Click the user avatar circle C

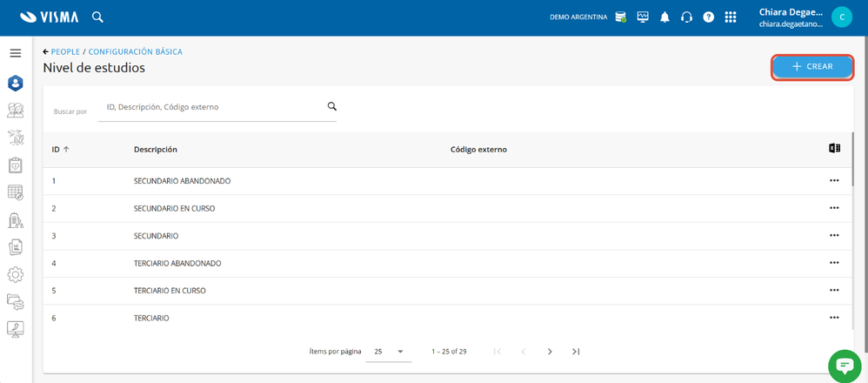(842, 17)
